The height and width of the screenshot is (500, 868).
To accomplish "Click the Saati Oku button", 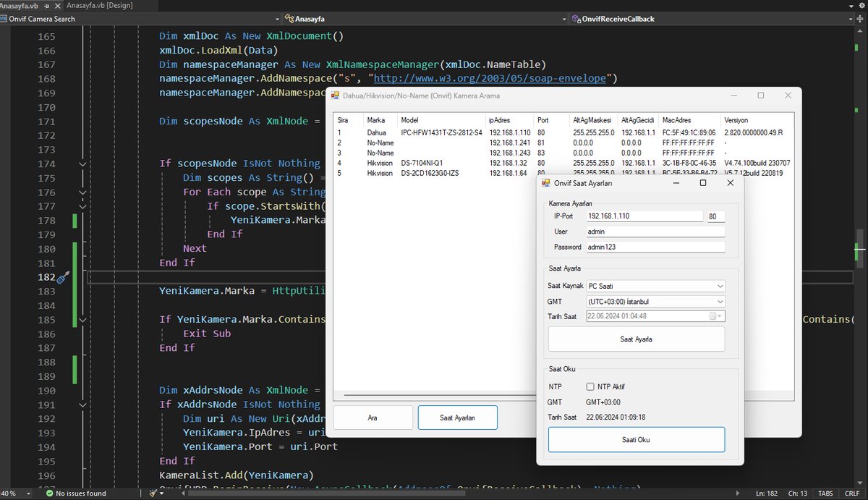I will click(x=637, y=439).
